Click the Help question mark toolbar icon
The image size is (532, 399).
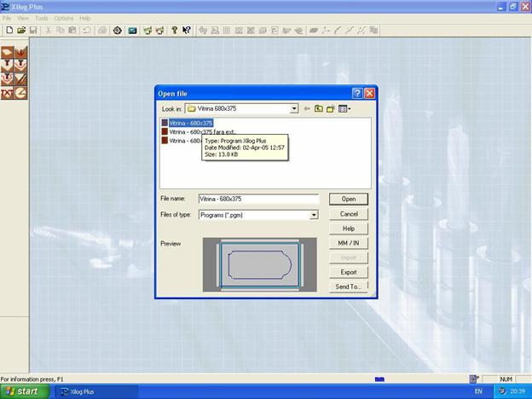174,30
